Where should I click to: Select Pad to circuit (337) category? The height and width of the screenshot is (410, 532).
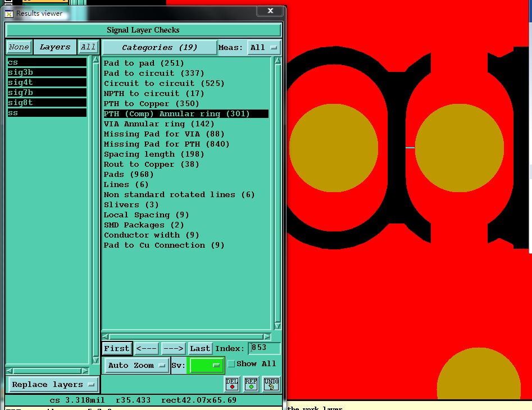pyautogui.click(x=154, y=73)
